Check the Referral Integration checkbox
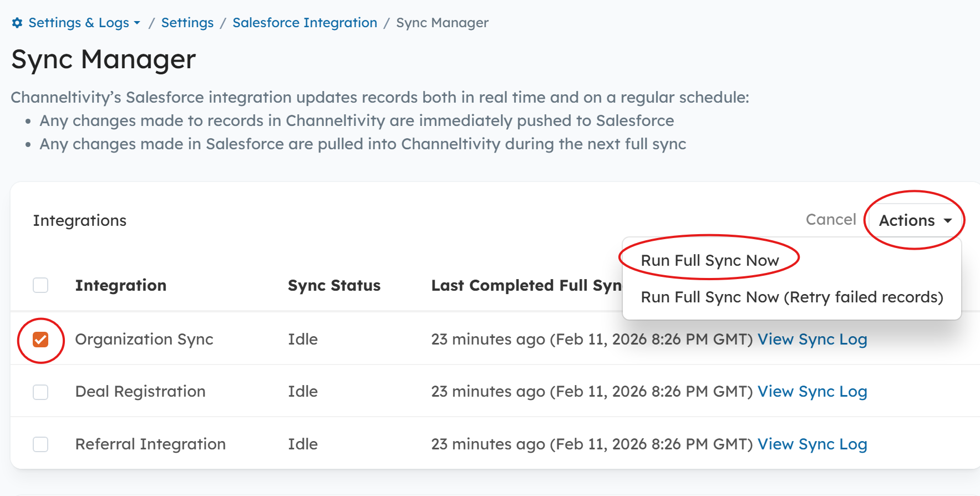The width and height of the screenshot is (980, 496). tap(40, 444)
